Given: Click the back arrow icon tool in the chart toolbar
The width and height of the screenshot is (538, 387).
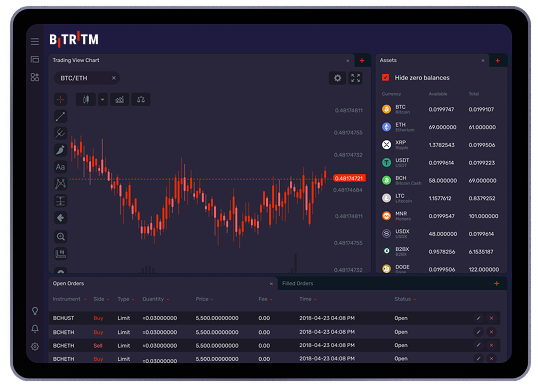Looking at the screenshot, I should pyautogui.click(x=60, y=218).
